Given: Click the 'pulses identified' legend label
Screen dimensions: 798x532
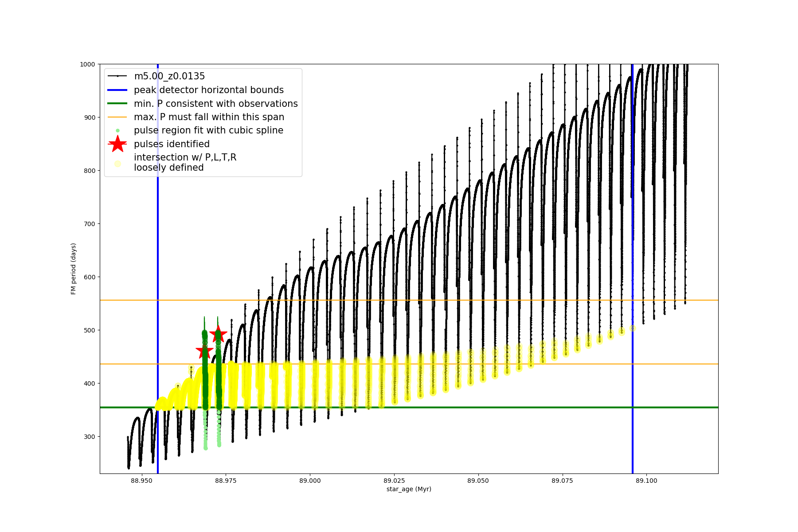Looking at the screenshot, I should 172,144.
